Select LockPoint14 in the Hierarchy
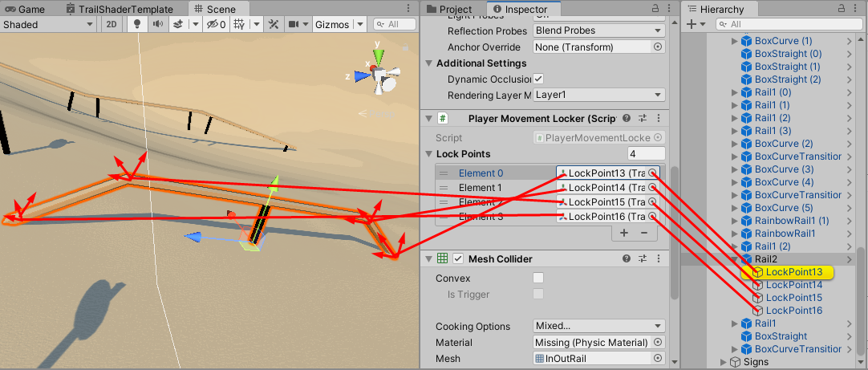This screenshot has height=370, width=868. pos(794,285)
